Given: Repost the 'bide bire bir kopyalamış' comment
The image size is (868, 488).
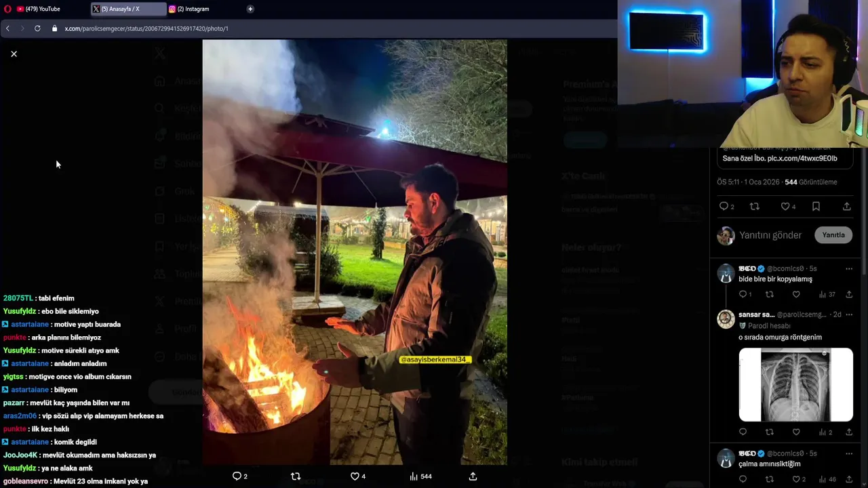Looking at the screenshot, I should 769,294.
